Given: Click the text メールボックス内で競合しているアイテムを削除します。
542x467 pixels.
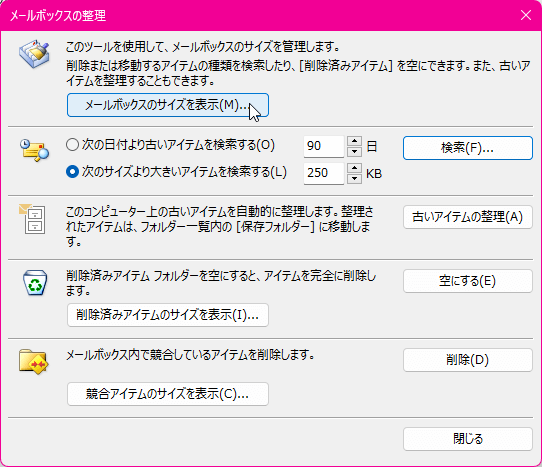Looking at the screenshot, I should pos(190,355).
